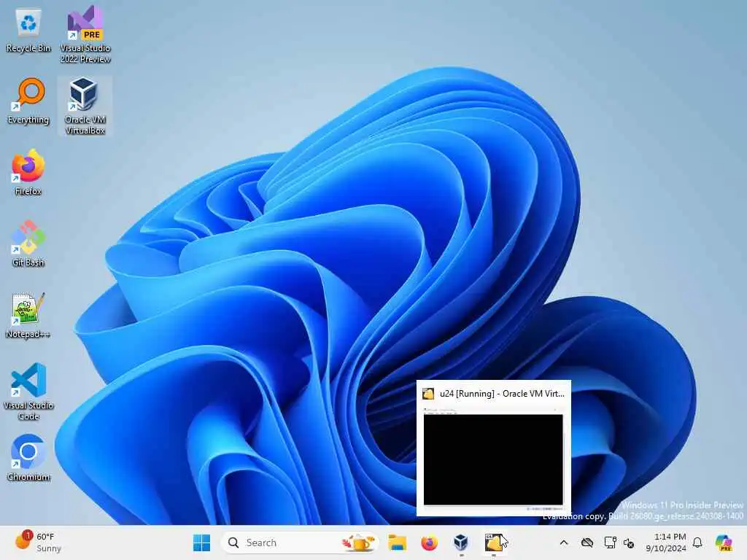The image size is (747, 560).
Task: Select the Chromium desktop shortcut
Action: coord(28,458)
